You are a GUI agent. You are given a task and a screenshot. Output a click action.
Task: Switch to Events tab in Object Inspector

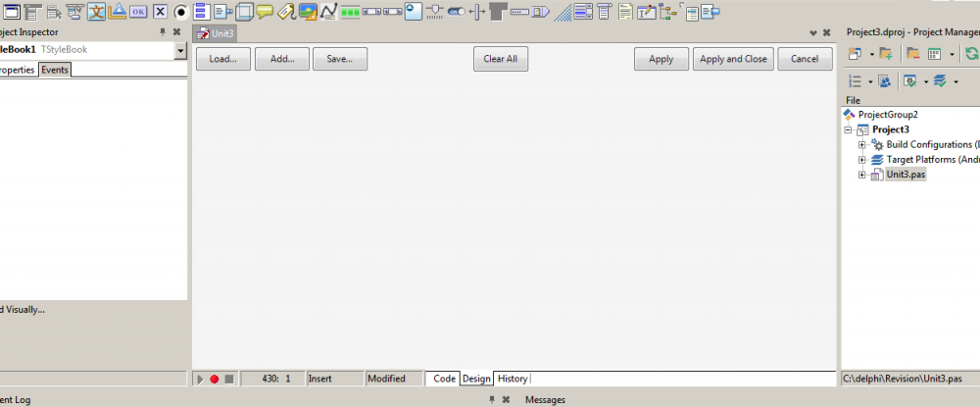(x=54, y=70)
